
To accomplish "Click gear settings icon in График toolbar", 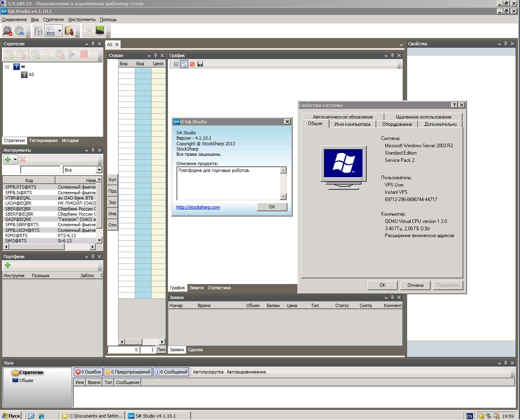I will (x=176, y=64).
